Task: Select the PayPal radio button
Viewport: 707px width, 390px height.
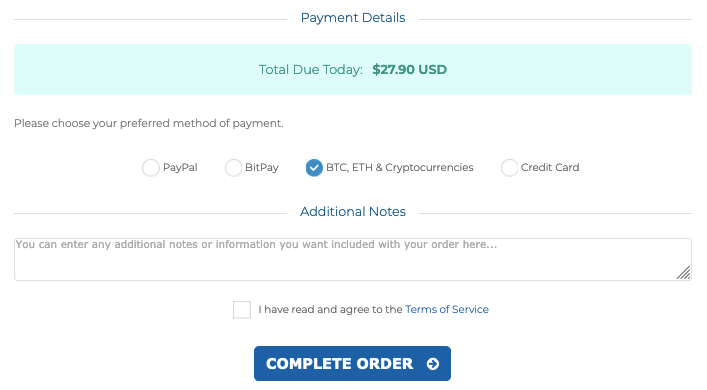Action: coord(151,168)
